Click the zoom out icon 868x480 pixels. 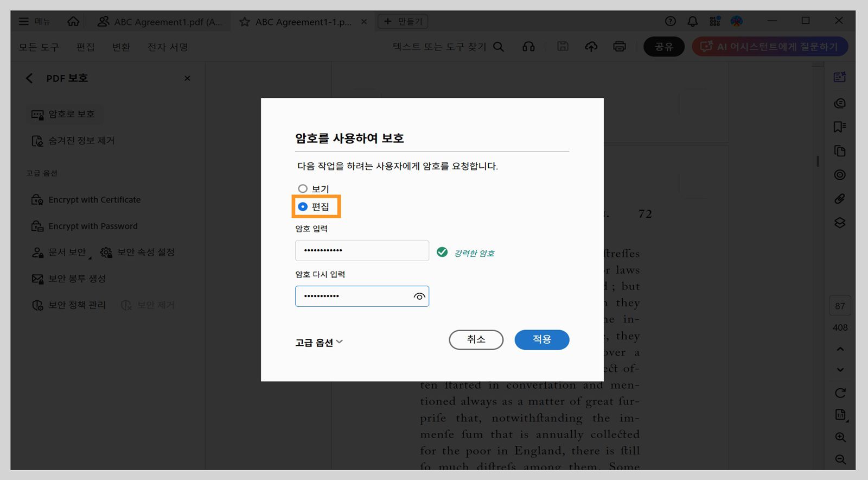840,460
